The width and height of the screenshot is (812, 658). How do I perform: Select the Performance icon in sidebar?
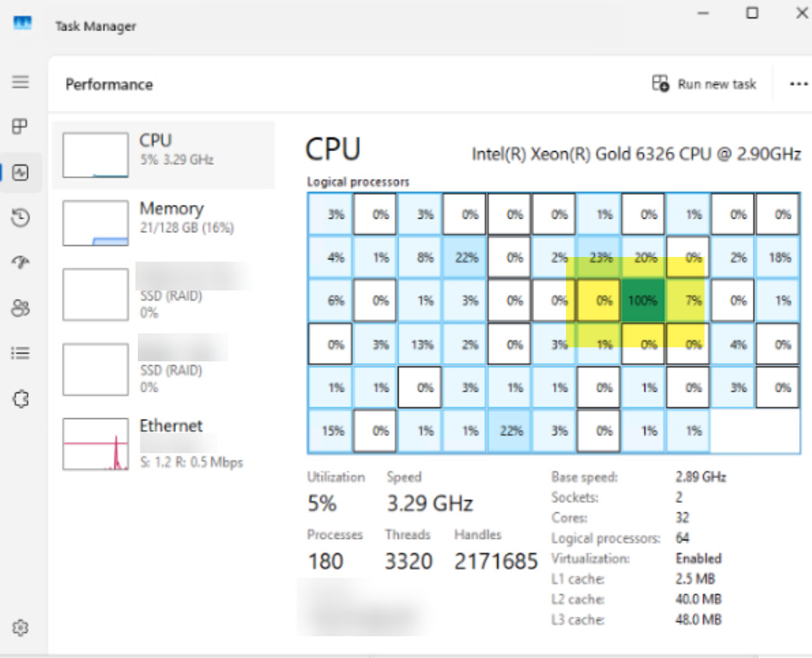point(20,173)
